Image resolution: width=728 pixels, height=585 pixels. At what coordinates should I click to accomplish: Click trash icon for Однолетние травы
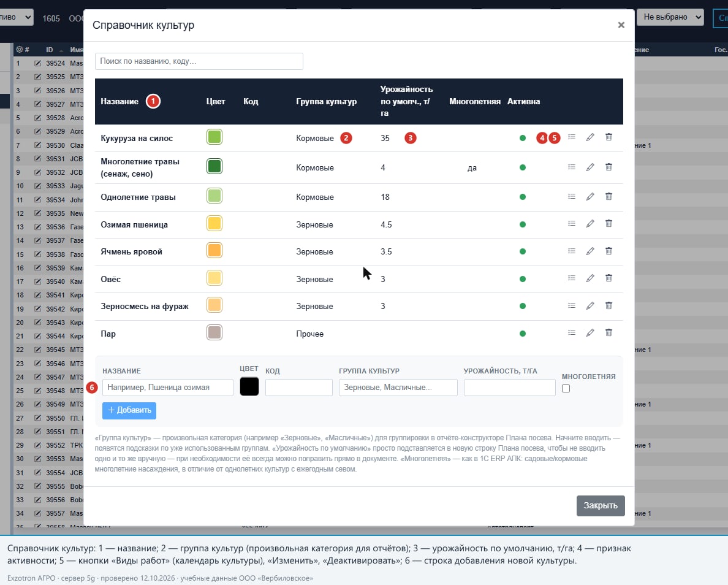[x=609, y=197]
